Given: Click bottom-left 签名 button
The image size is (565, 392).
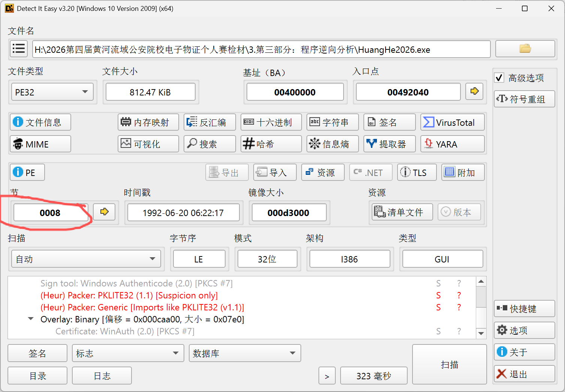Looking at the screenshot, I should coord(37,353).
